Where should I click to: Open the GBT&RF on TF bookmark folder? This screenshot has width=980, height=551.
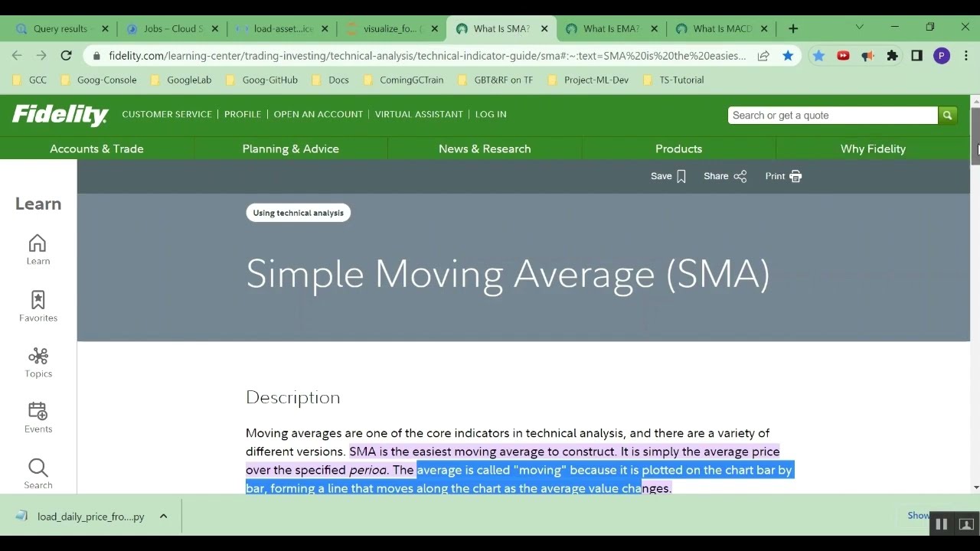(495, 80)
